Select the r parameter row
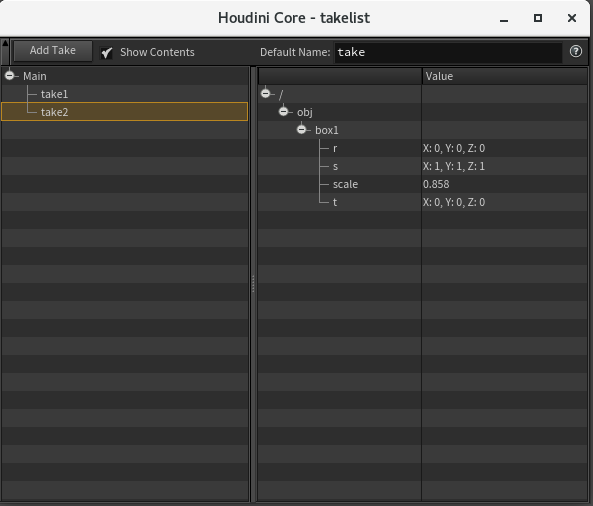 coord(422,148)
